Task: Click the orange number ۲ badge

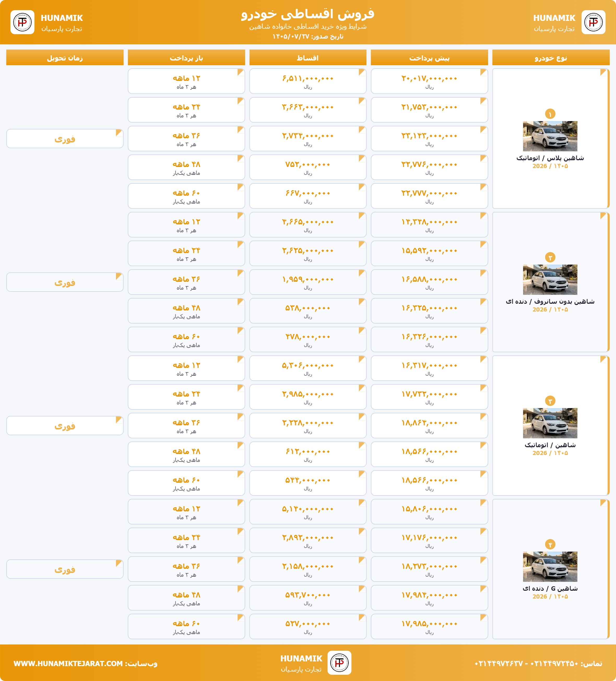Action: [x=550, y=258]
